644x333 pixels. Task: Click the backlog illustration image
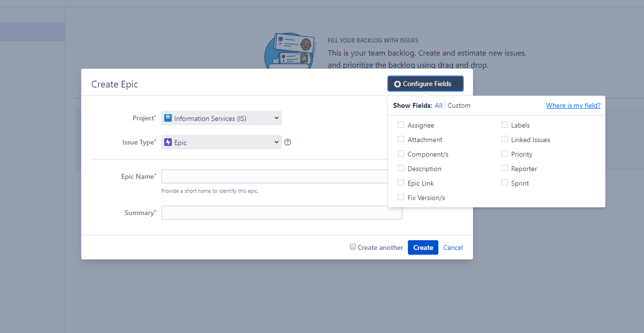[290, 50]
